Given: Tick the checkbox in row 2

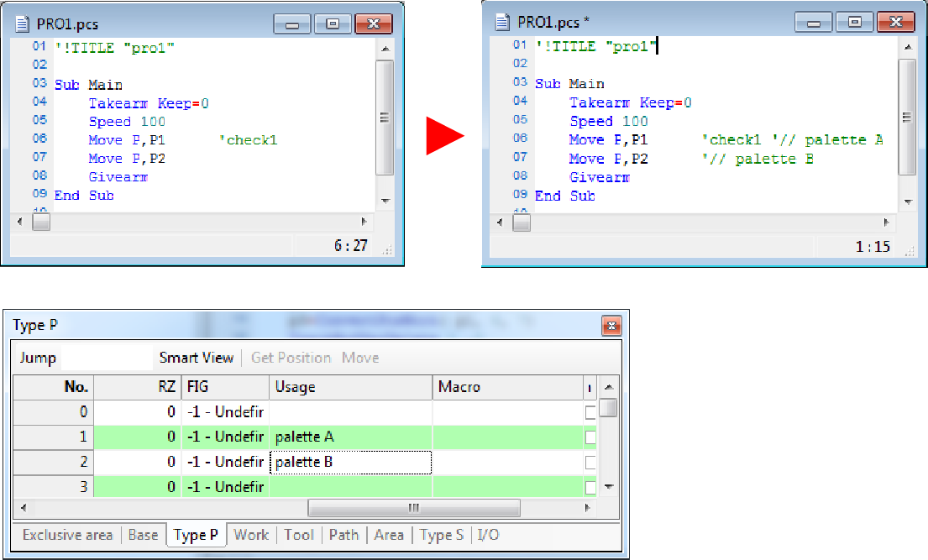Looking at the screenshot, I should [590, 463].
